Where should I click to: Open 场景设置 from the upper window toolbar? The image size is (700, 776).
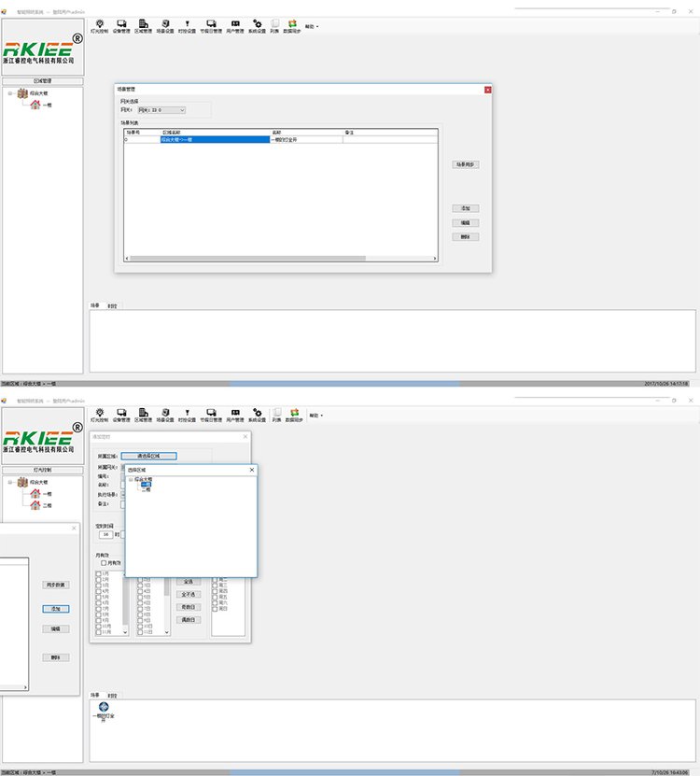pyautogui.click(x=164, y=24)
